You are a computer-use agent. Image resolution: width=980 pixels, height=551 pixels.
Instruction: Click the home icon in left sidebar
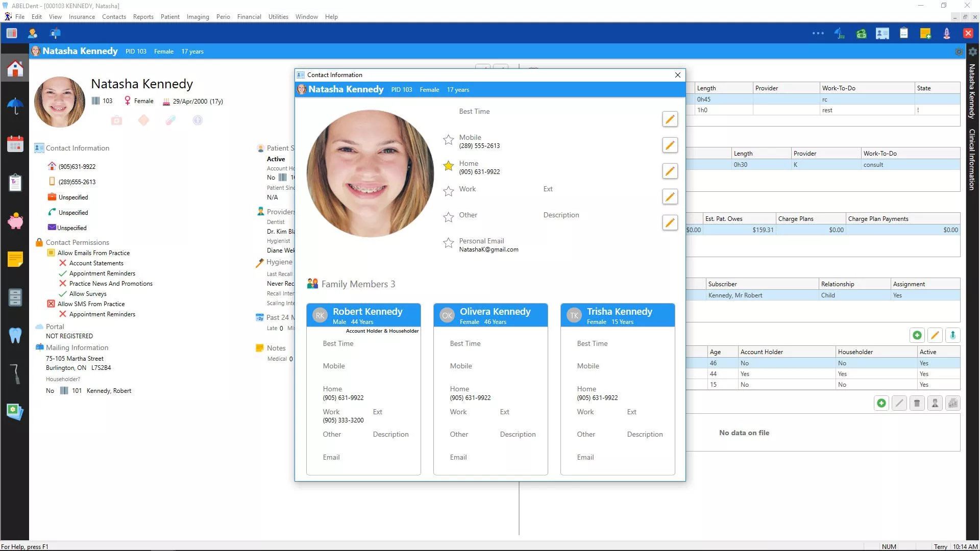tap(15, 68)
